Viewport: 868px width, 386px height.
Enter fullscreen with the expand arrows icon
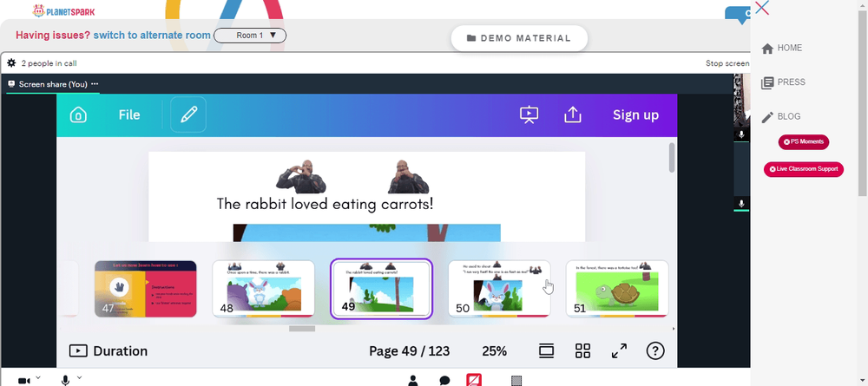pos(619,350)
